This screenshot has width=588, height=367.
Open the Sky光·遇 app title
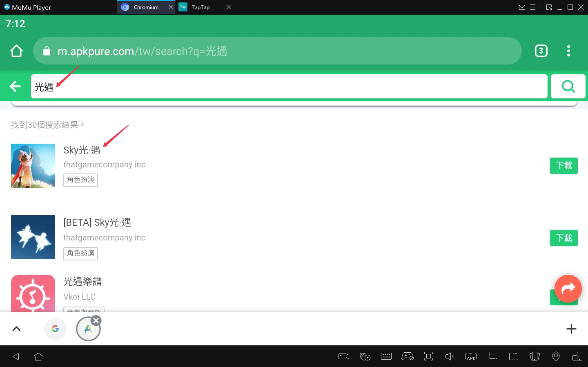coord(82,150)
